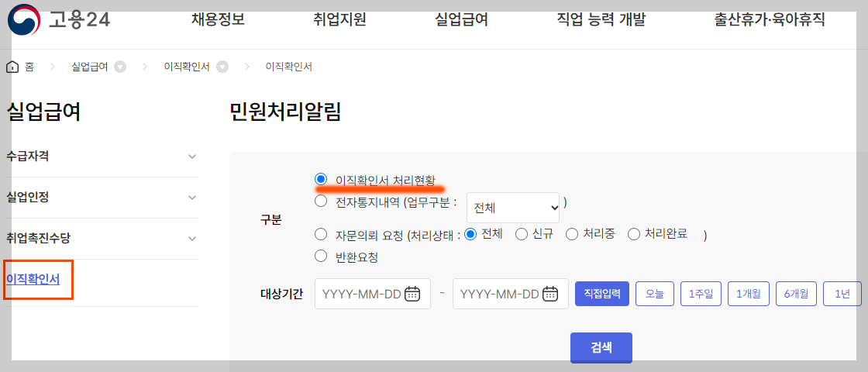Select 전자통지내역 radio button

click(x=321, y=201)
